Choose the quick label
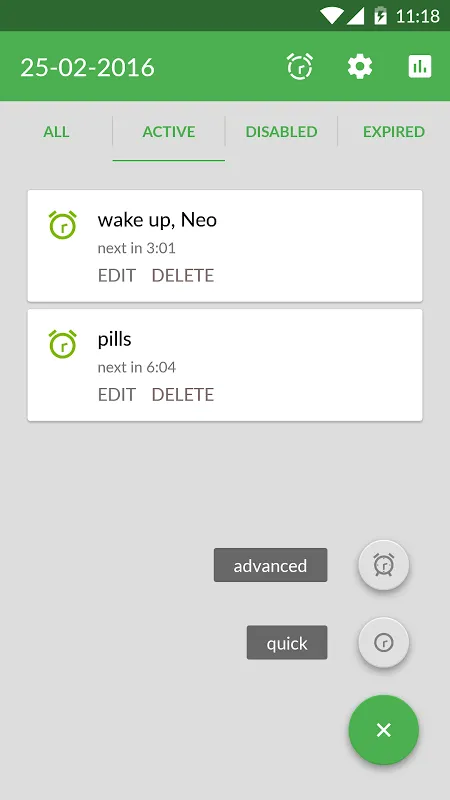The height and width of the screenshot is (800, 450). pyautogui.click(x=287, y=643)
